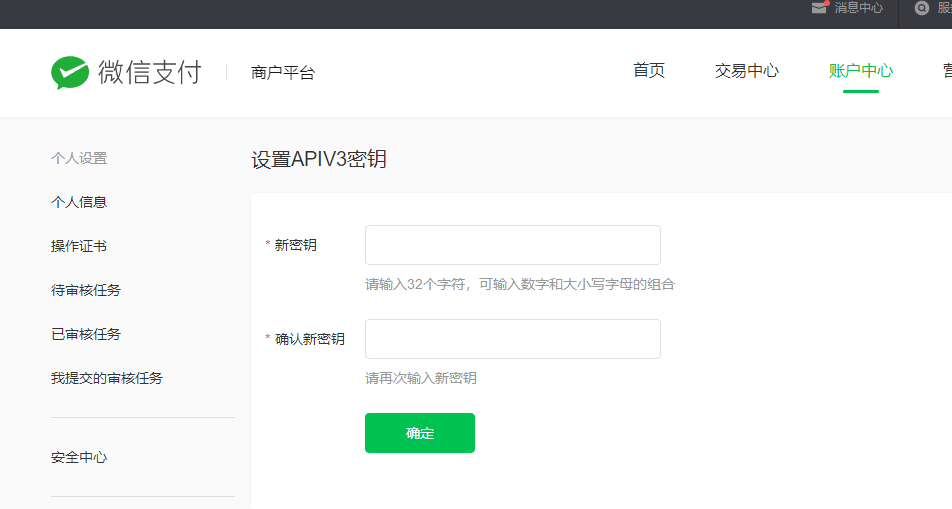Focus the 确认新密钥 input field
The image size is (952, 509).
[x=512, y=339]
